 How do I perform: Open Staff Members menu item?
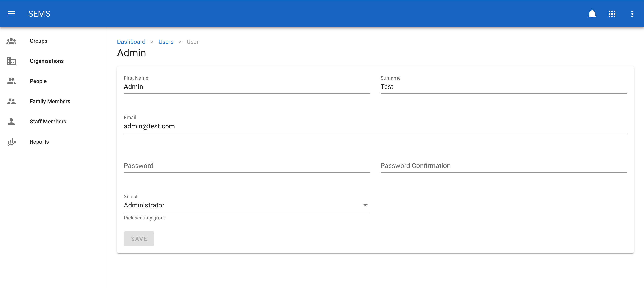[48, 122]
